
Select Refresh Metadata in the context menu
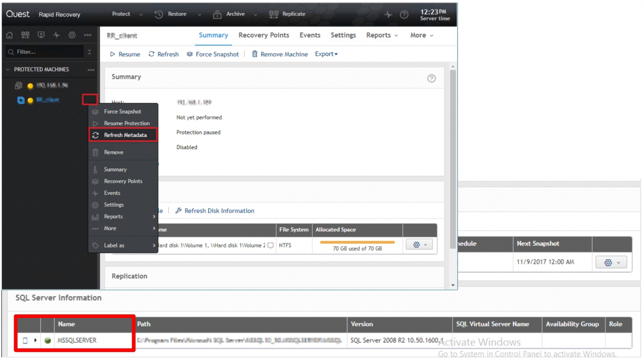(x=123, y=135)
